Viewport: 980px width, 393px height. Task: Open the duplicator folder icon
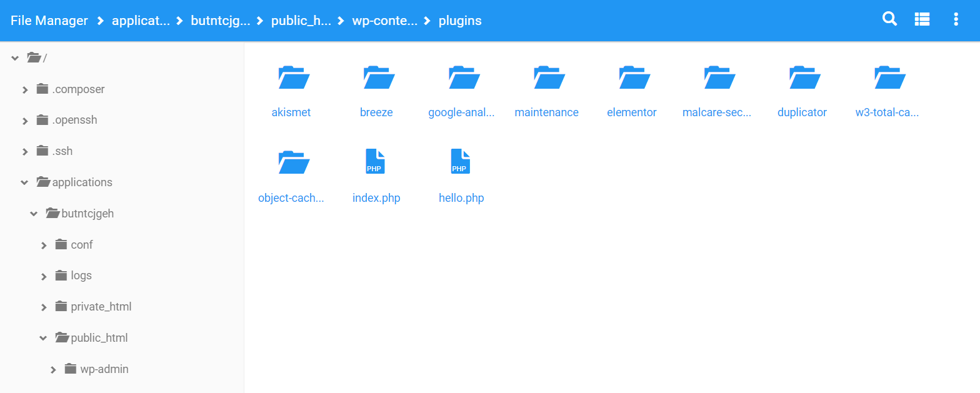802,77
